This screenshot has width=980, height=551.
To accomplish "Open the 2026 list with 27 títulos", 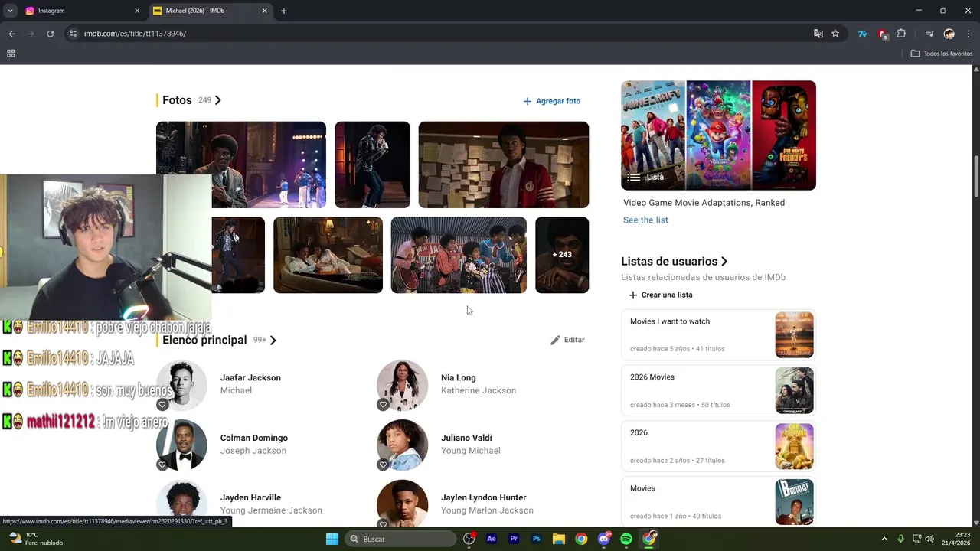I will tap(718, 446).
